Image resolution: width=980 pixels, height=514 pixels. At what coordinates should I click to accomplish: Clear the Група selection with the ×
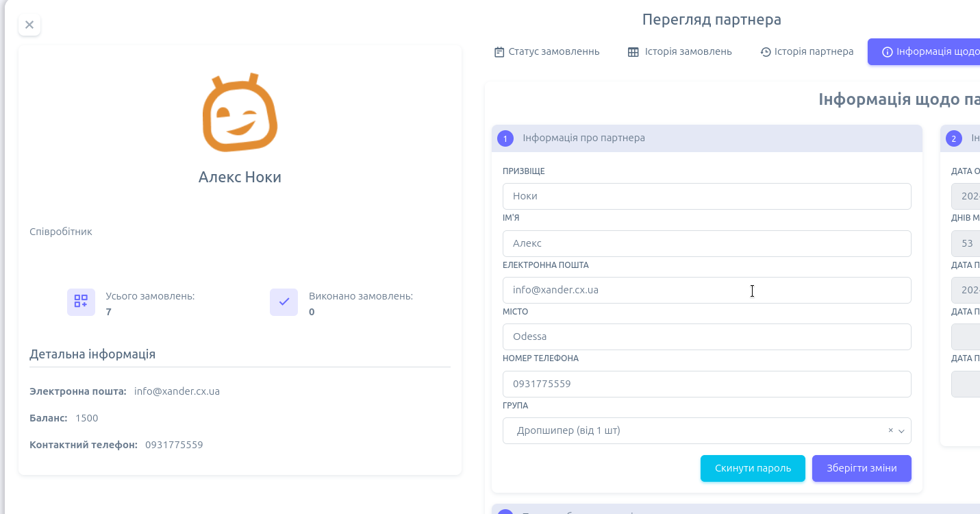890,430
